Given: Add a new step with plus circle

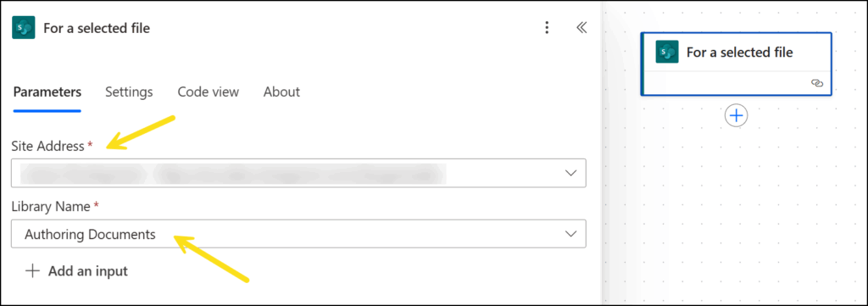Looking at the screenshot, I should (x=737, y=115).
